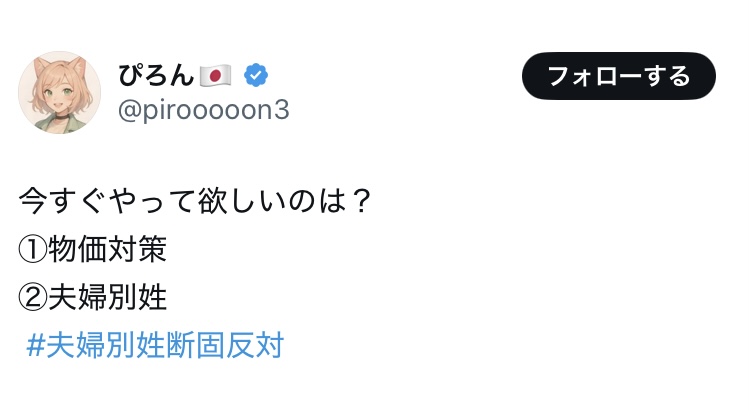Open the cat-eared anime profile avatar
The width and height of the screenshot is (750, 411).
tap(60, 92)
